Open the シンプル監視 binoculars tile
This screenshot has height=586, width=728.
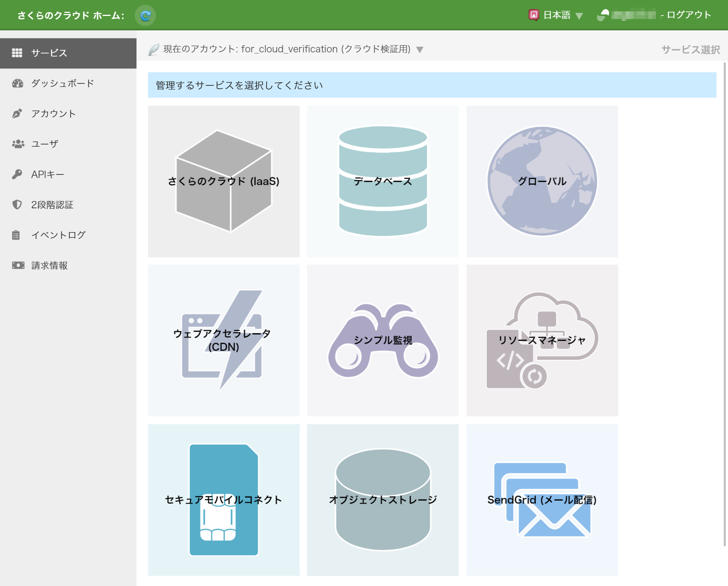(x=383, y=340)
